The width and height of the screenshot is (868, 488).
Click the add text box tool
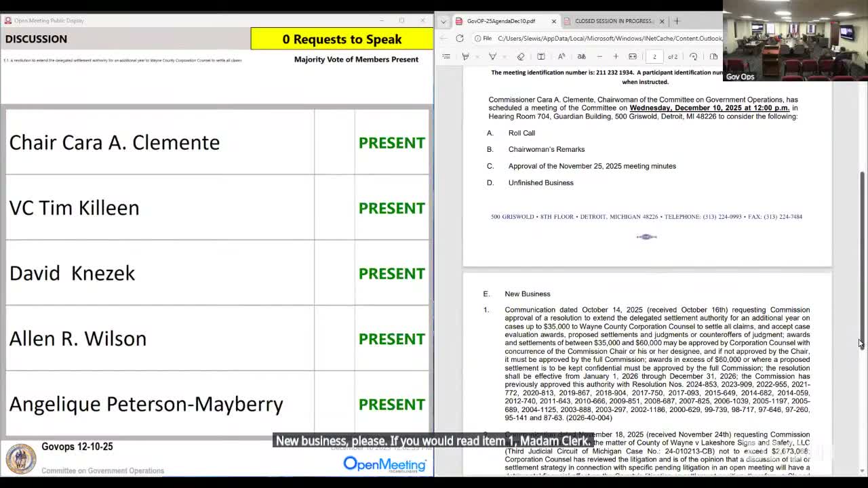pos(541,56)
